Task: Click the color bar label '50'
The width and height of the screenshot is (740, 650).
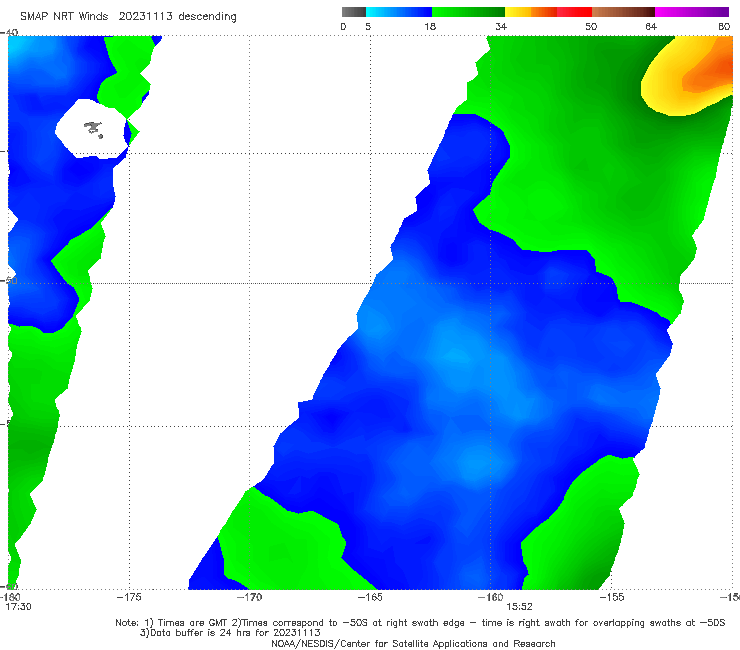Action: (591, 27)
